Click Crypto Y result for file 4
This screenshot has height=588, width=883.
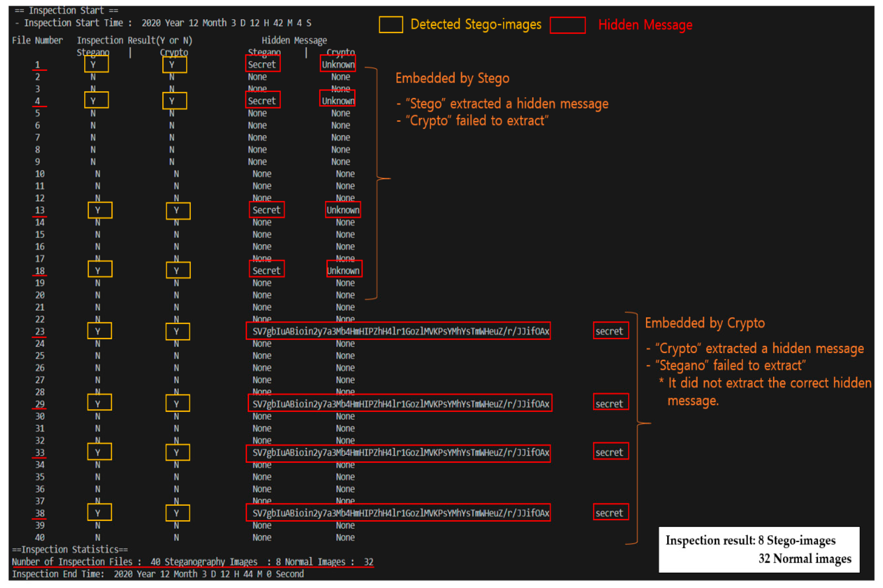tap(175, 101)
